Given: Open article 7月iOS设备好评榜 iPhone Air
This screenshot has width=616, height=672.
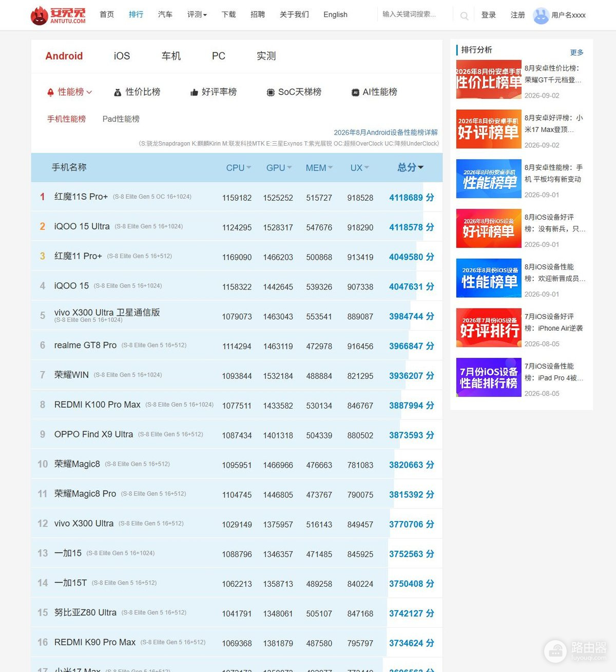Looking at the screenshot, I should [553, 322].
